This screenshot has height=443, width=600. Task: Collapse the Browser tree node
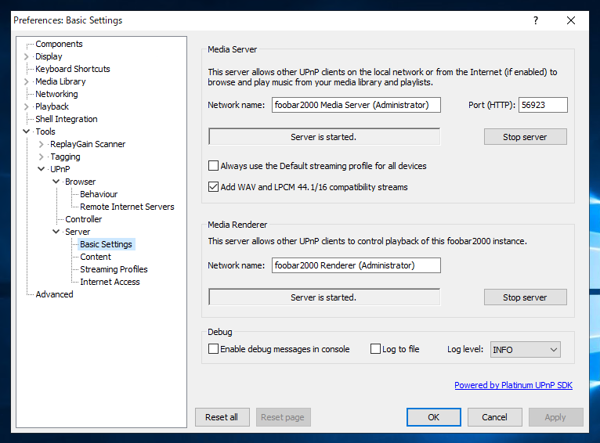click(x=56, y=181)
